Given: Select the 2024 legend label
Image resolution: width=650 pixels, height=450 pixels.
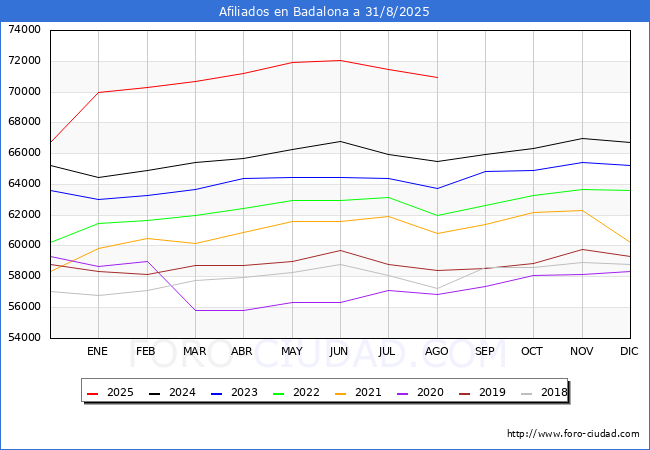Looking at the screenshot, I should pyautogui.click(x=182, y=392).
